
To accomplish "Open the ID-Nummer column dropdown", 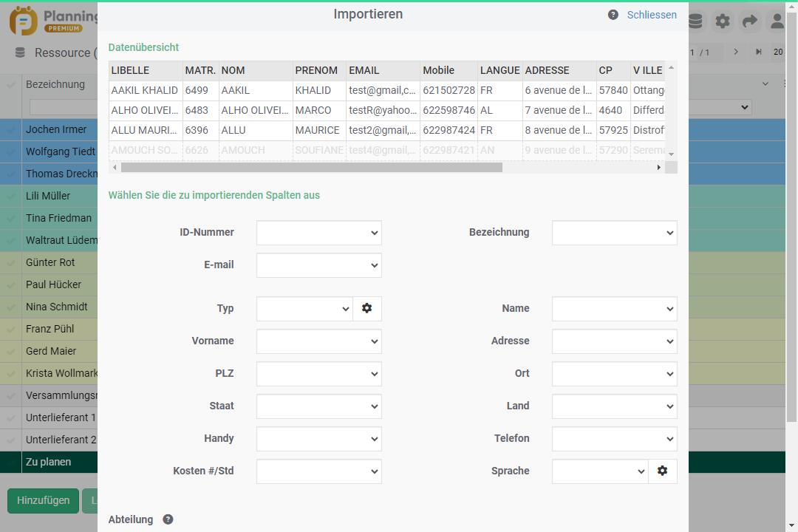I will tap(318, 233).
